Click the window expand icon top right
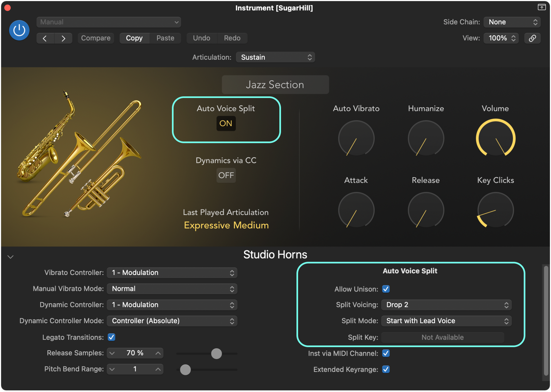This screenshot has width=551, height=392. click(542, 7)
